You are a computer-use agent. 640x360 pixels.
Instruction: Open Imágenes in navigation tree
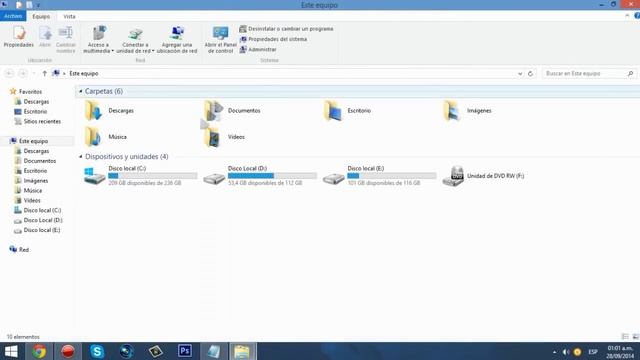tap(31, 180)
